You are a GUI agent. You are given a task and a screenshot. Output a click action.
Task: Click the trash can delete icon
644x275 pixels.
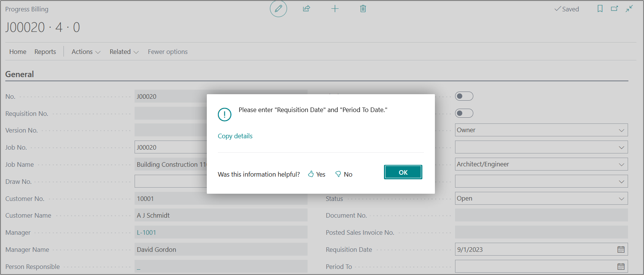click(x=363, y=9)
